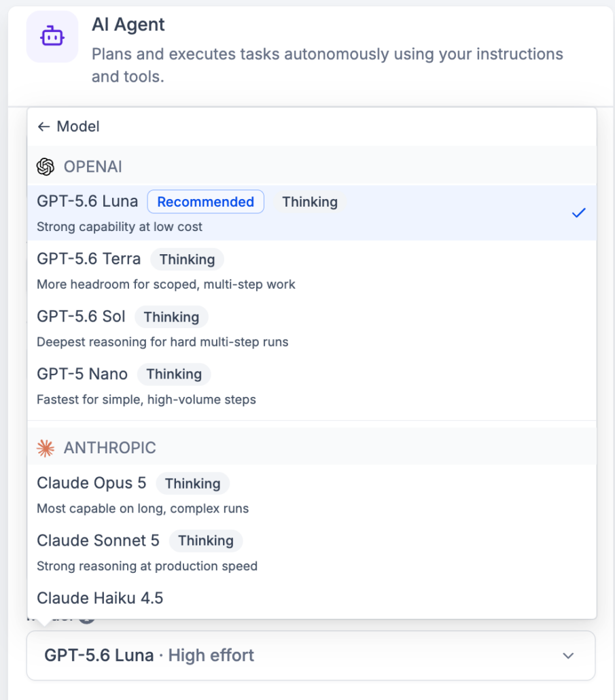Click the ANTHROPIC section header
This screenshot has width=615, height=700.
[312, 447]
